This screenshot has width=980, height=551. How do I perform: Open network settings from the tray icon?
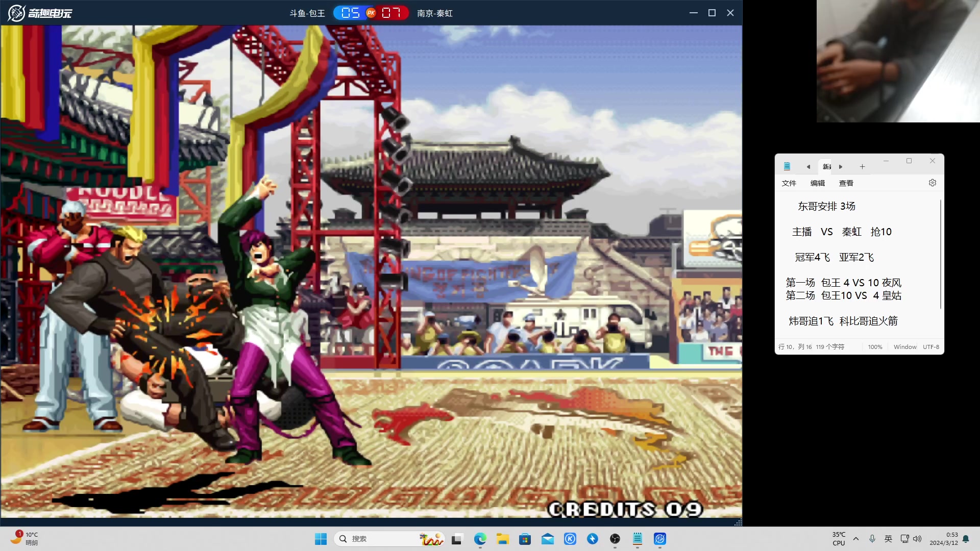point(904,539)
